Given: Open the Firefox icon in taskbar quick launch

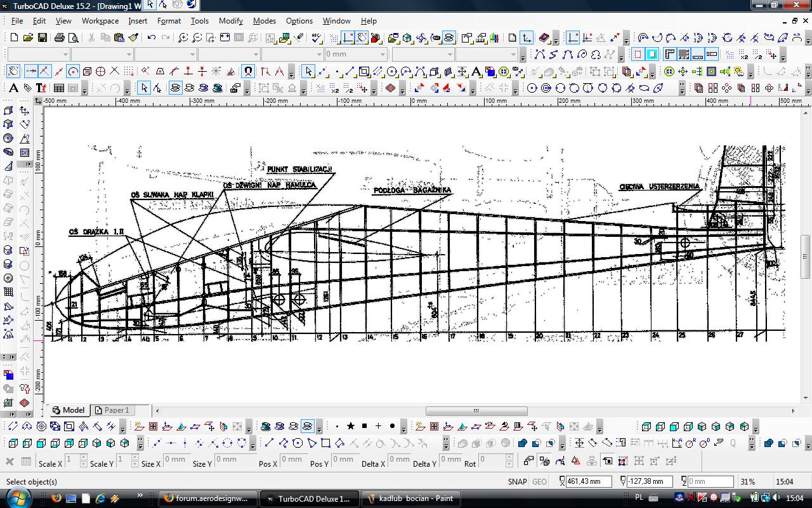Looking at the screenshot, I should pos(56,498).
